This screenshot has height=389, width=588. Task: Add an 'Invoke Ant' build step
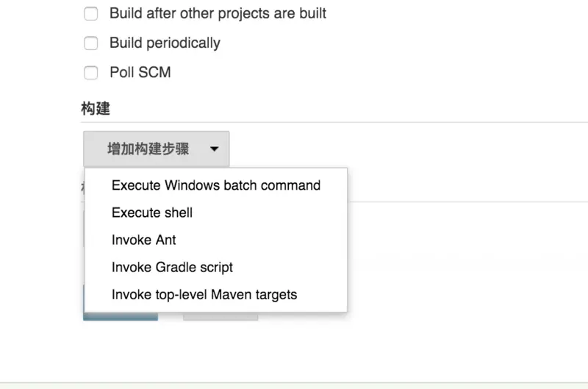click(x=144, y=240)
